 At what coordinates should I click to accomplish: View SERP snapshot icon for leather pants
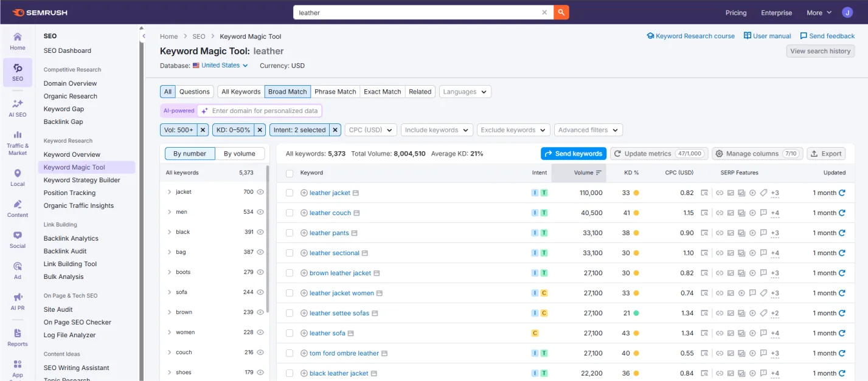[x=704, y=233]
